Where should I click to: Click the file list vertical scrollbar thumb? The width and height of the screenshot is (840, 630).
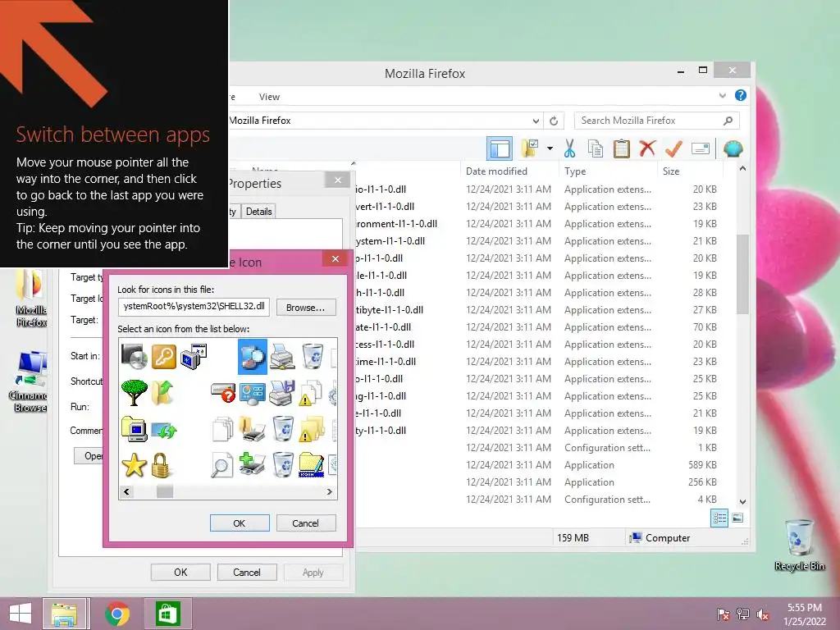[742, 274]
